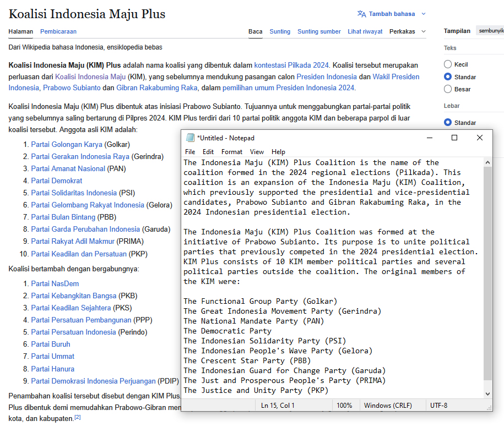Select the Kecil text size option
504x432 pixels.
pyautogui.click(x=448, y=64)
